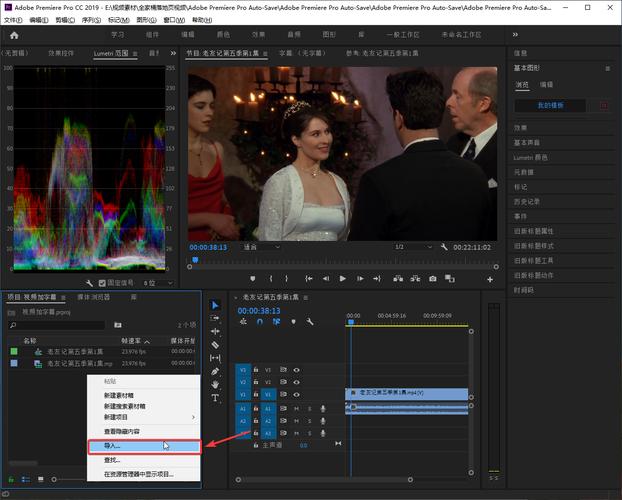The height and width of the screenshot is (500, 622).
Task: Toggle the 固定信号 checkbox
Action: (102, 283)
